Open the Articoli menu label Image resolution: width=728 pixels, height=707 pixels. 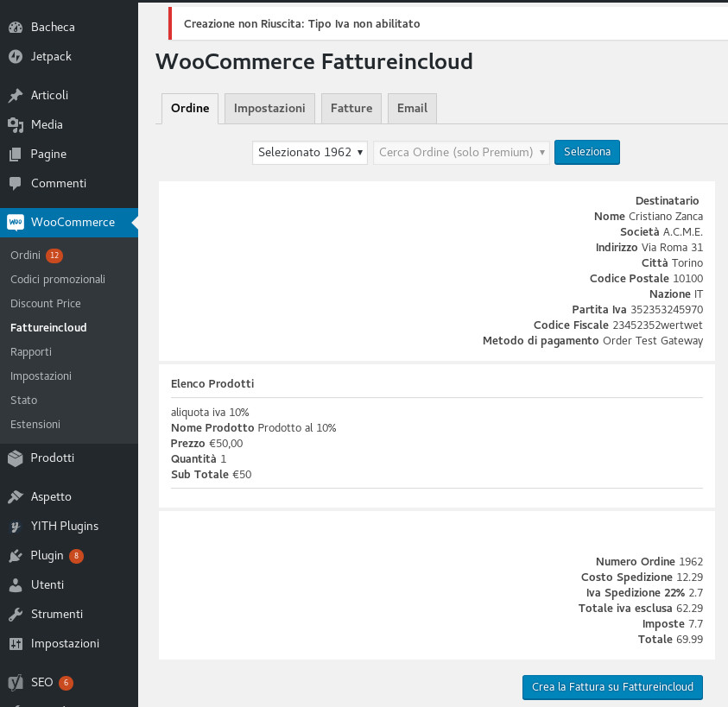coord(49,95)
